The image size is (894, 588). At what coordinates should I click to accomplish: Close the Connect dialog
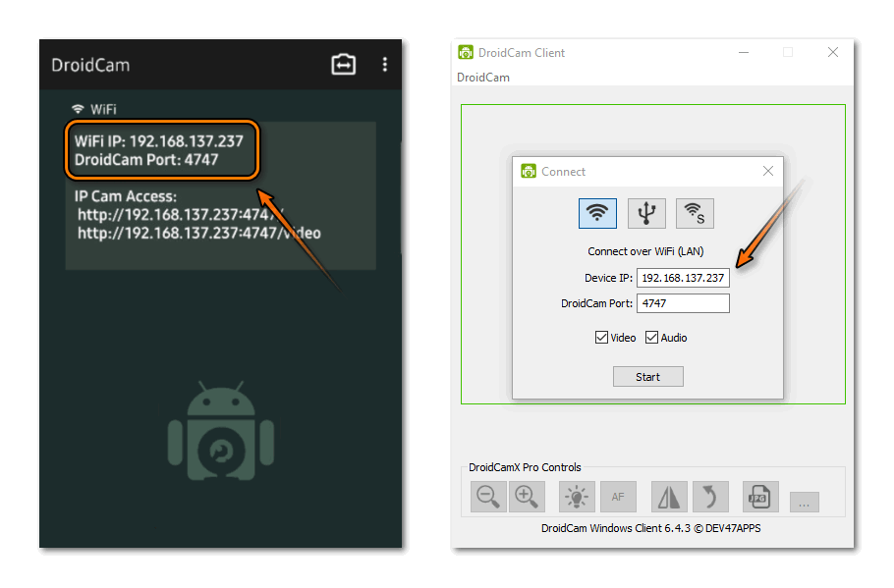point(768,171)
